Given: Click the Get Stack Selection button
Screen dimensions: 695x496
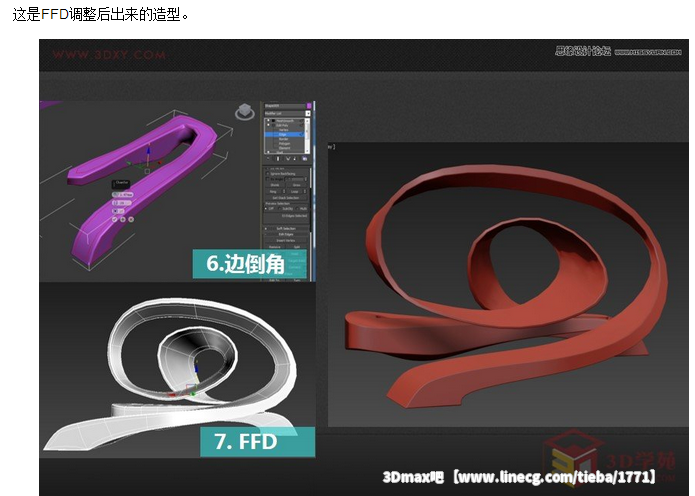Looking at the screenshot, I should 286,198.
